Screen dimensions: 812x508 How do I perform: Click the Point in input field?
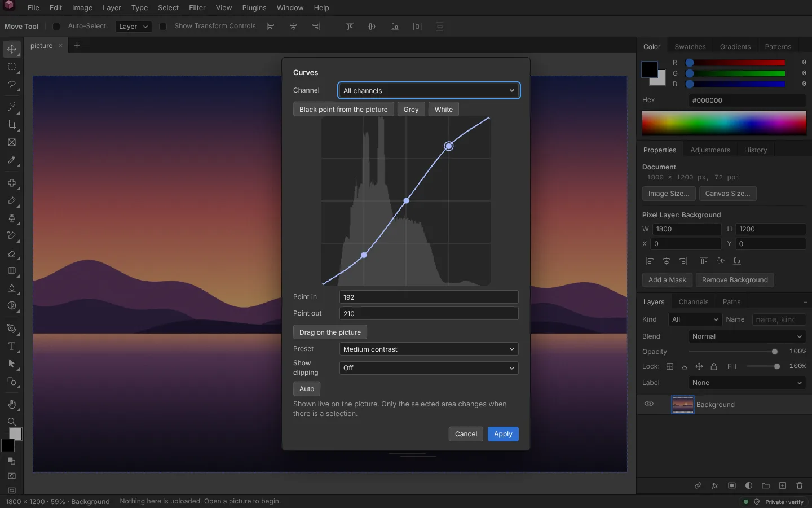(429, 297)
